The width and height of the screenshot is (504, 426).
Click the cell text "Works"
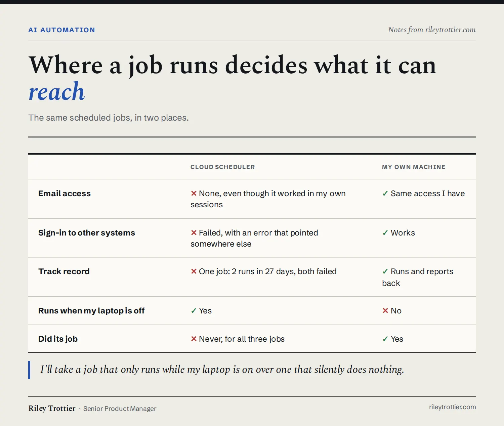[x=403, y=233]
